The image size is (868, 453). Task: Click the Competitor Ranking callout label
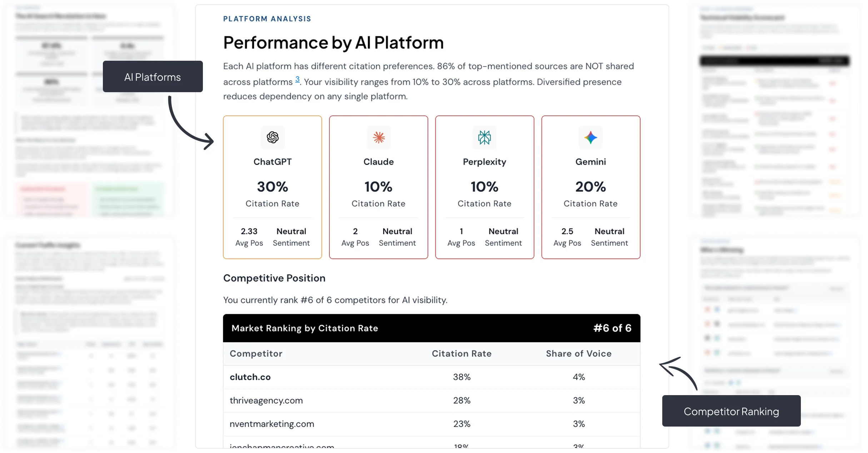pyautogui.click(x=731, y=411)
